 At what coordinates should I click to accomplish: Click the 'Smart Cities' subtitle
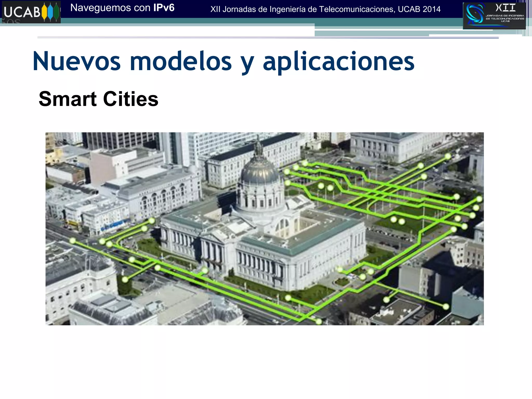point(98,99)
